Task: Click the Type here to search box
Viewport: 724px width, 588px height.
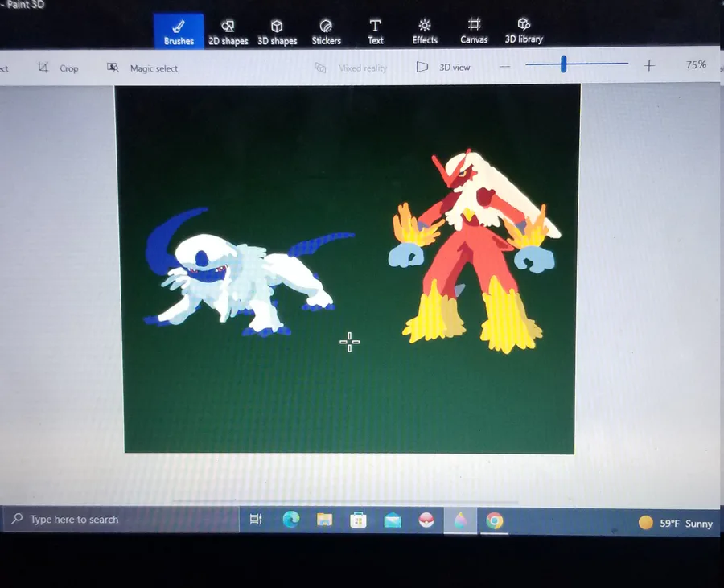Action: pos(121,520)
